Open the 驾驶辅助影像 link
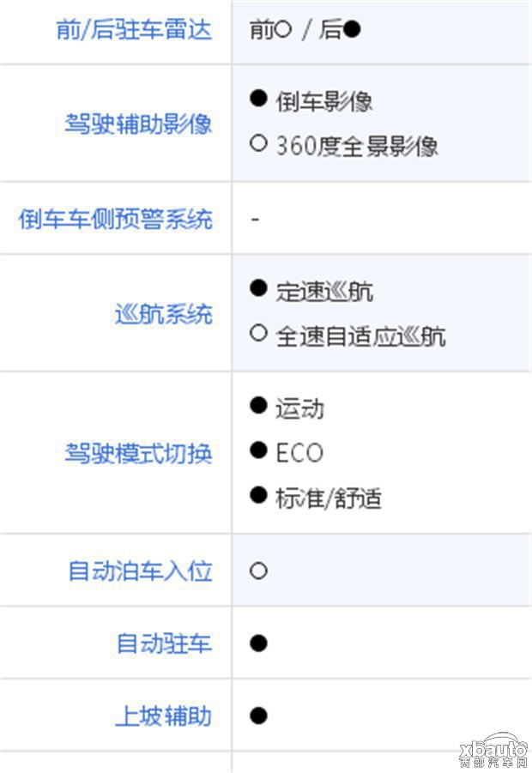The image size is (532, 773). coord(138,124)
